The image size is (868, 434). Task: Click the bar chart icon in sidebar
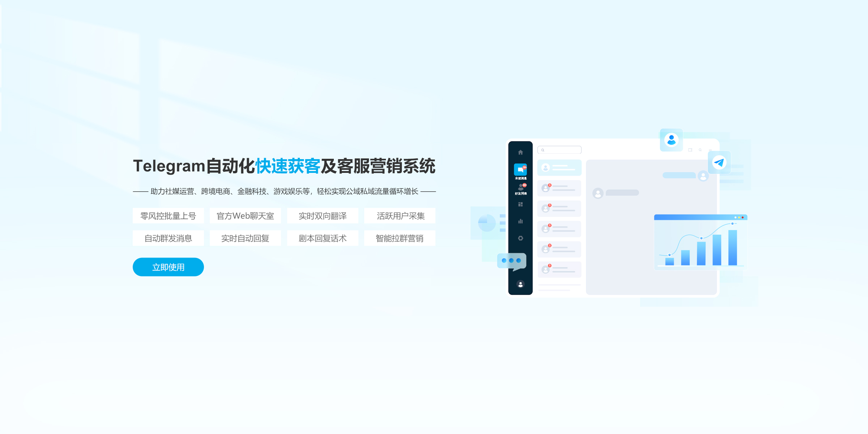coord(520,221)
